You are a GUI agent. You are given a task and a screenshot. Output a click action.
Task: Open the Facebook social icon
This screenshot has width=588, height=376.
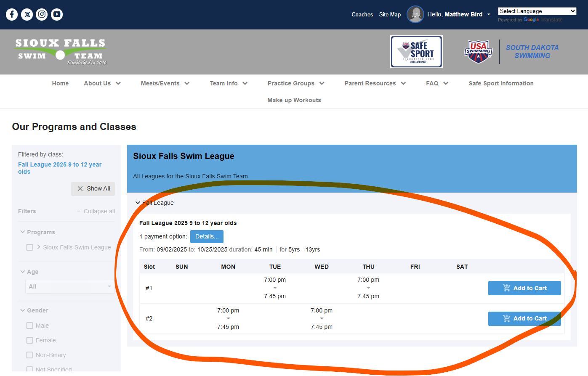point(12,14)
